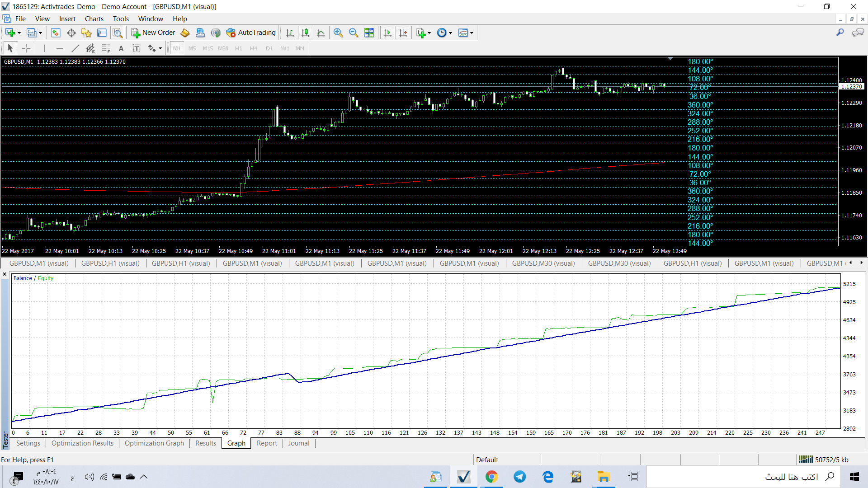Viewport: 868px width, 488px height.
Task: Switch chart to bar chart icon
Action: tap(290, 33)
